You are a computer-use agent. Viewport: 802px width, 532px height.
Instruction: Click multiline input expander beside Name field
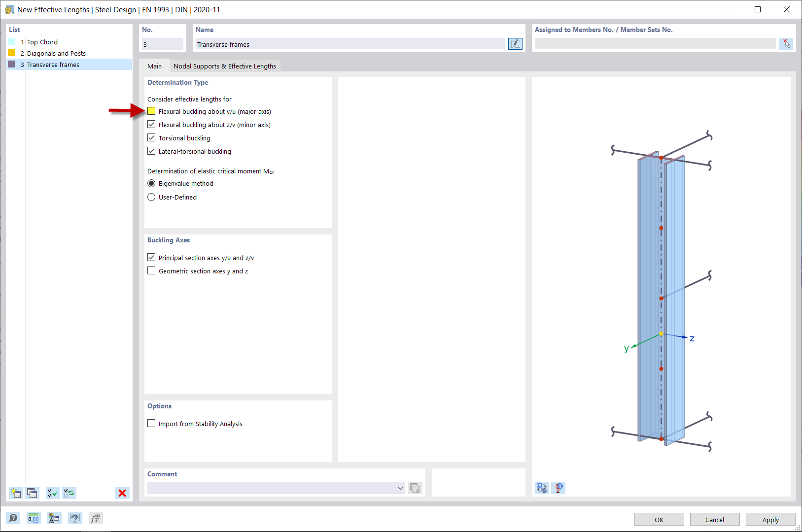click(515, 44)
